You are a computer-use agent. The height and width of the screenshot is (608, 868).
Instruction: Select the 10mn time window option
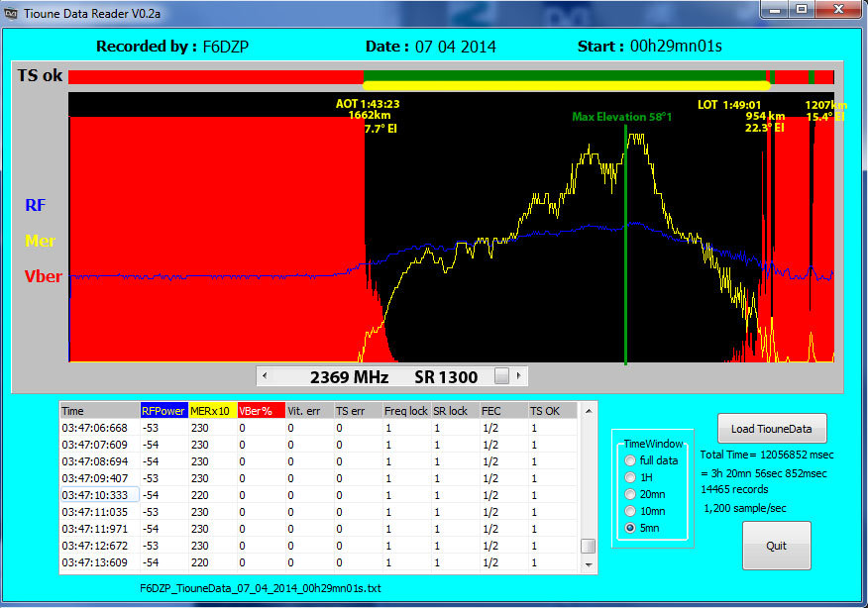tap(631, 511)
